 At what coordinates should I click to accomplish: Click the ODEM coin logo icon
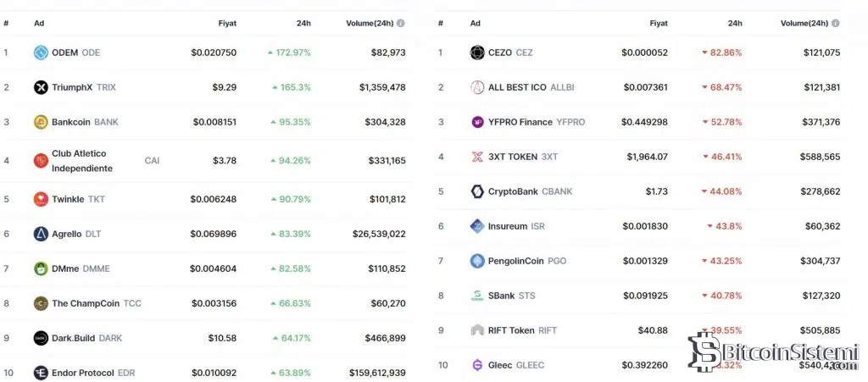click(x=40, y=53)
